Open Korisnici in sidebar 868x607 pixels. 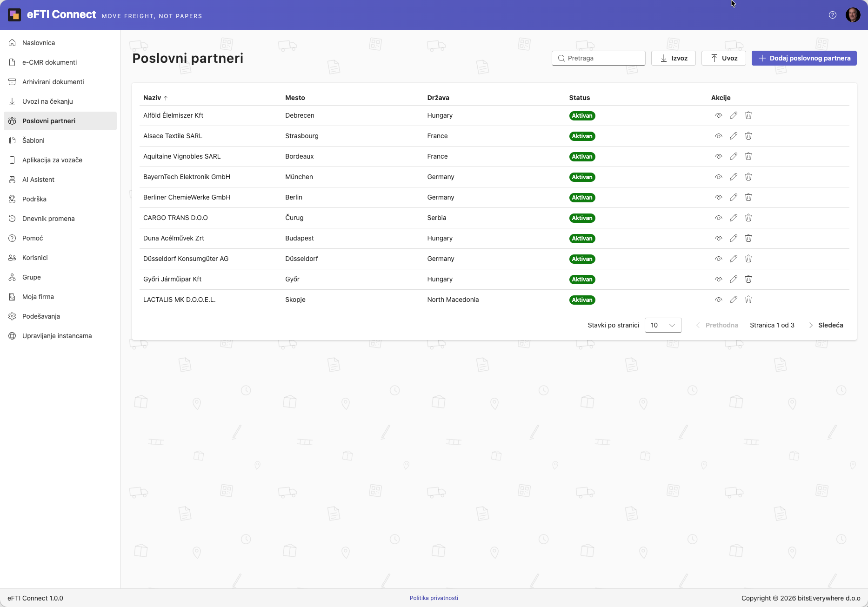tap(60, 258)
